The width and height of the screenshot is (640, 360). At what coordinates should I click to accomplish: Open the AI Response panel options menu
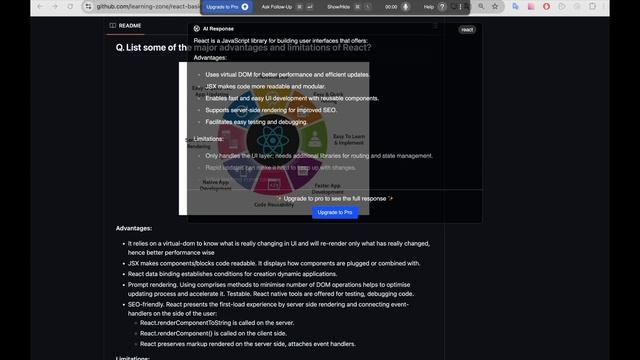[436, 26]
